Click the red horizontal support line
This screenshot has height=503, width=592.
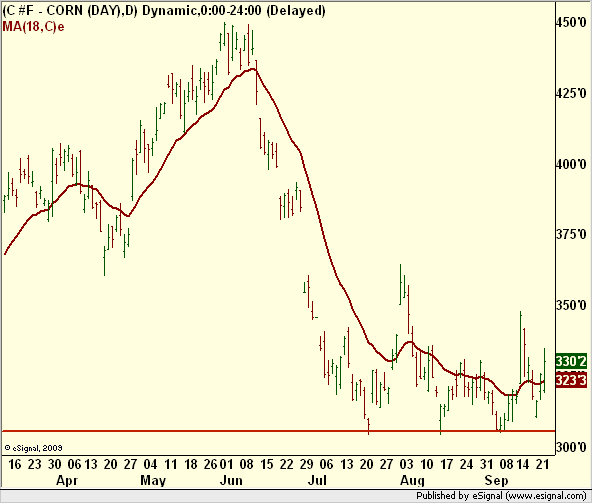coord(278,431)
